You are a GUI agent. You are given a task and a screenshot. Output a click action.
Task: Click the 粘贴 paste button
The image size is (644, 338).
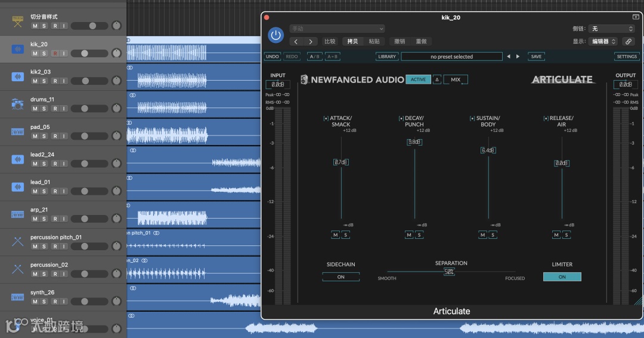point(374,42)
